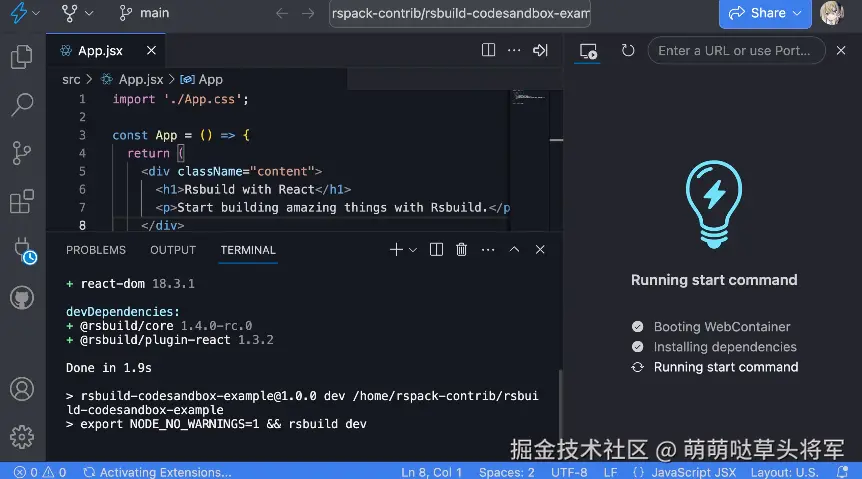Maximize the panel with chevron up
This screenshot has height=479, width=862.
tap(514, 249)
